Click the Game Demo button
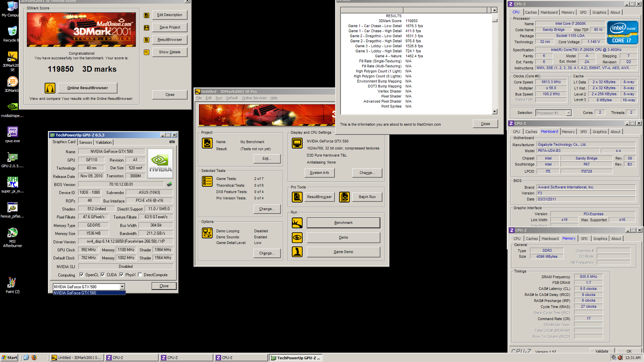This screenshot has width=644, height=362. coord(343,252)
